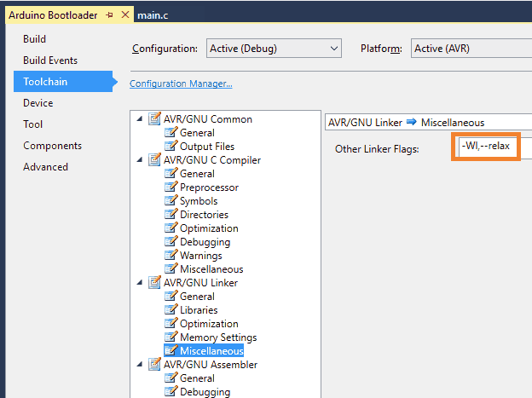This screenshot has width=532, height=398.
Task: Click the Preprocessor item icon
Action: pyautogui.click(x=171, y=187)
